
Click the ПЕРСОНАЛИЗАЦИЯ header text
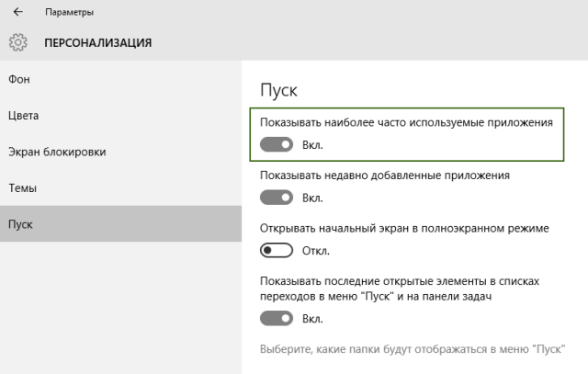point(98,43)
